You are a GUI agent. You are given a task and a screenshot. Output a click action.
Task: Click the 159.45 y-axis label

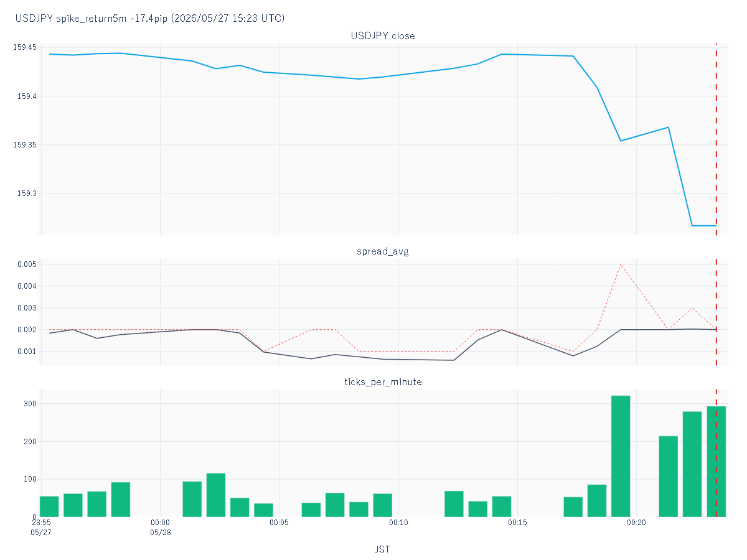point(26,47)
